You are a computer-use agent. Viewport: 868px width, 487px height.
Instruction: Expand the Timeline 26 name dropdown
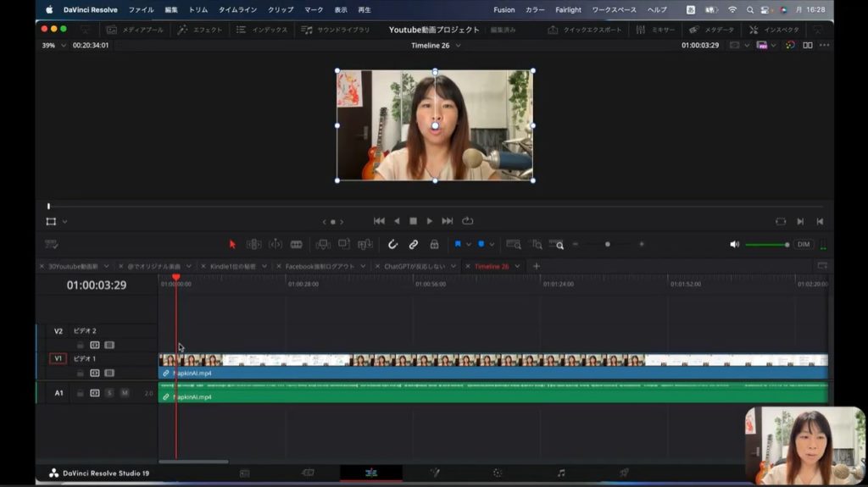click(x=459, y=46)
